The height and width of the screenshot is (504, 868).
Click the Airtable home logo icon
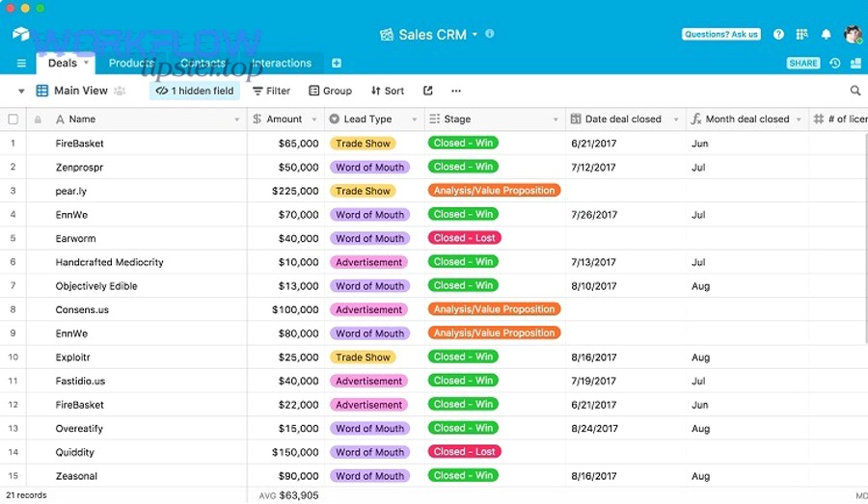pyautogui.click(x=20, y=34)
